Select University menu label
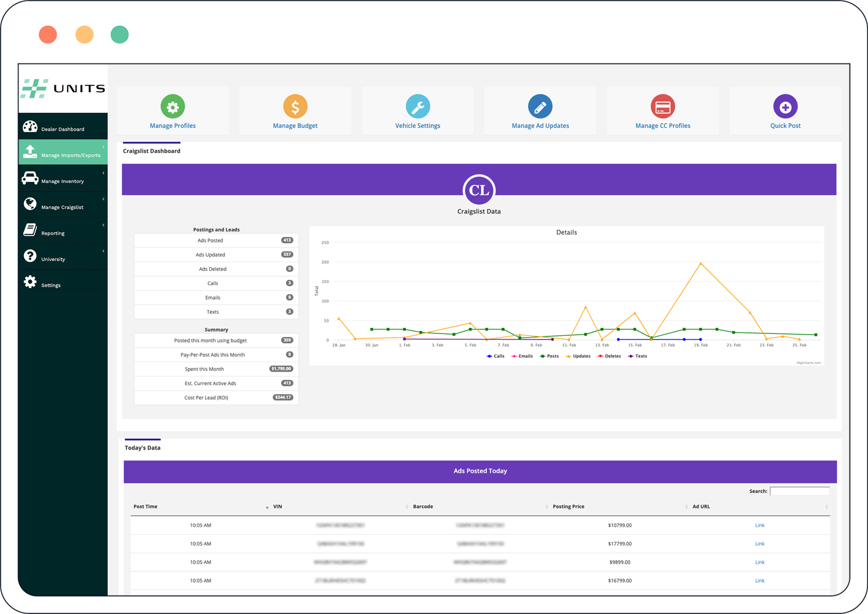The width and height of the screenshot is (868, 614). tap(53, 259)
